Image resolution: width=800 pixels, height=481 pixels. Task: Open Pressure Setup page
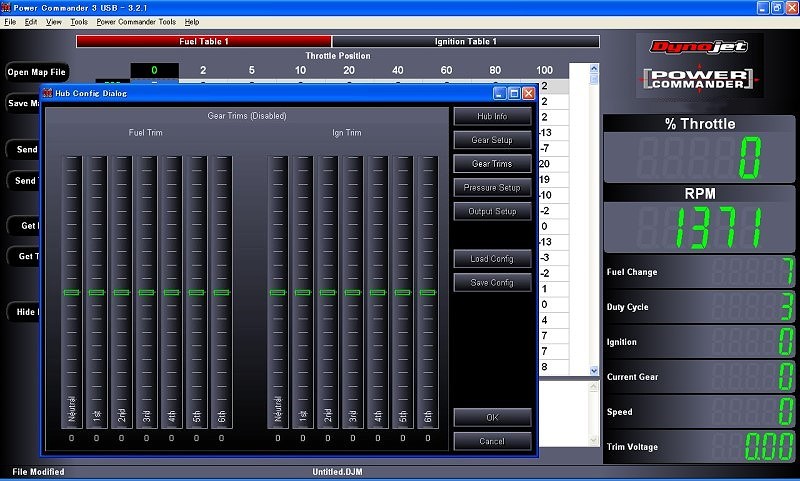click(492, 188)
